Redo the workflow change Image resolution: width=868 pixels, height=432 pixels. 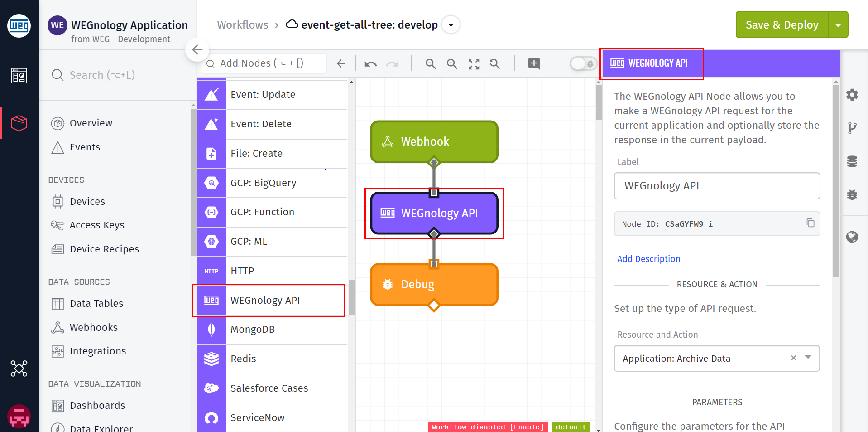392,64
